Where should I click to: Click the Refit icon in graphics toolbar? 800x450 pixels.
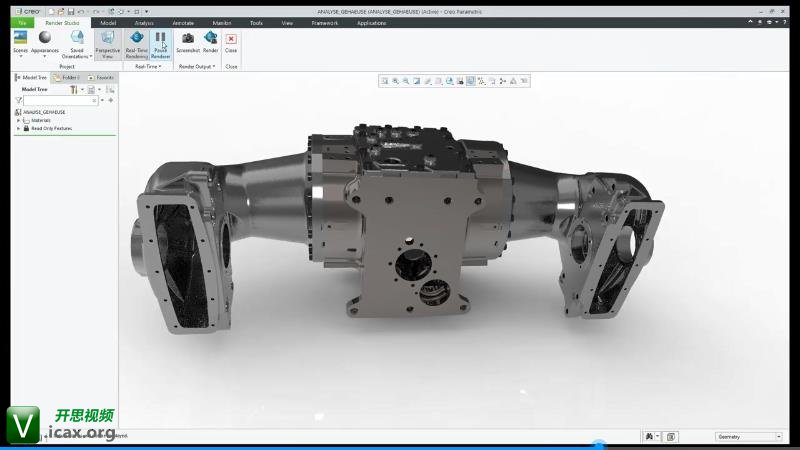[385, 81]
